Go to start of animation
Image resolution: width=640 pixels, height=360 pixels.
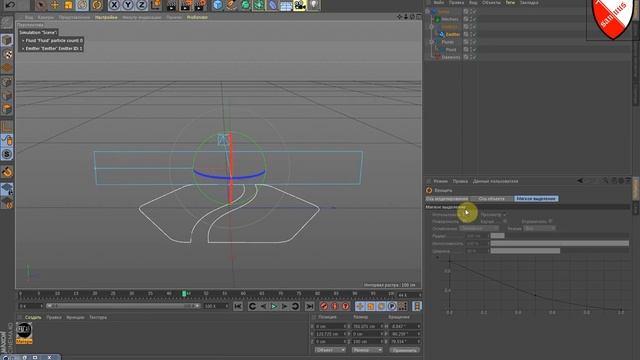pyautogui.click(x=238, y=306)
